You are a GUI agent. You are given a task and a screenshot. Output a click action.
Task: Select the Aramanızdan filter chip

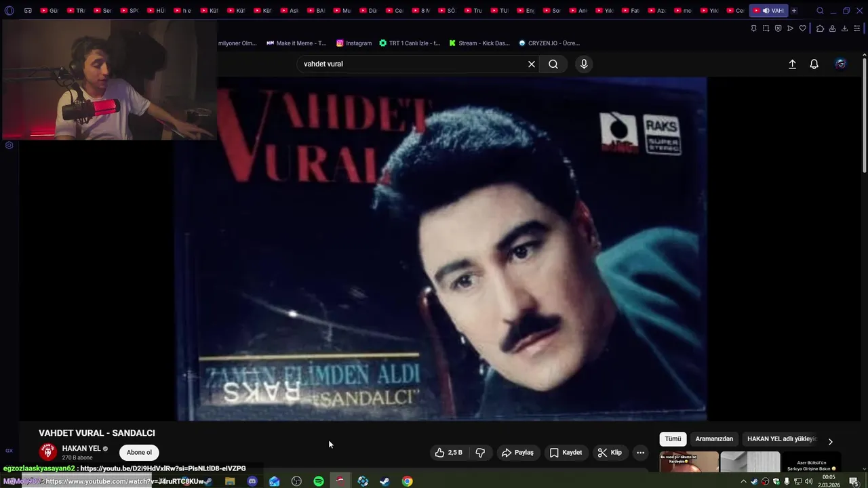(x=714, y=439)
